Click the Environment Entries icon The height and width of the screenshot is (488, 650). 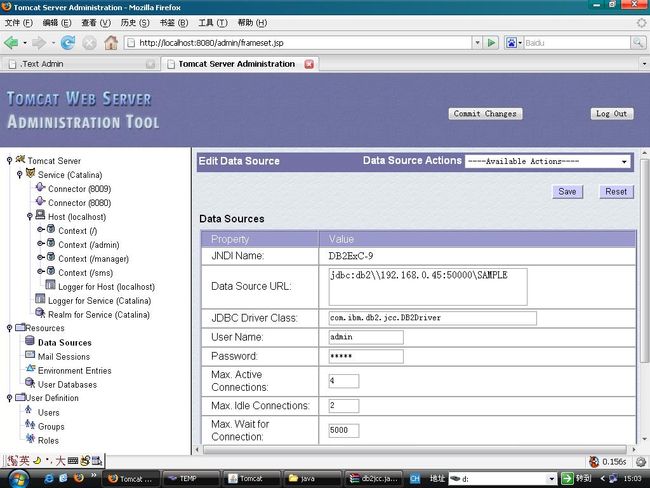click(30, 369)
